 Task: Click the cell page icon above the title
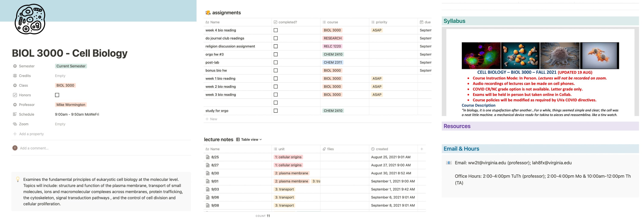point(30,19)
